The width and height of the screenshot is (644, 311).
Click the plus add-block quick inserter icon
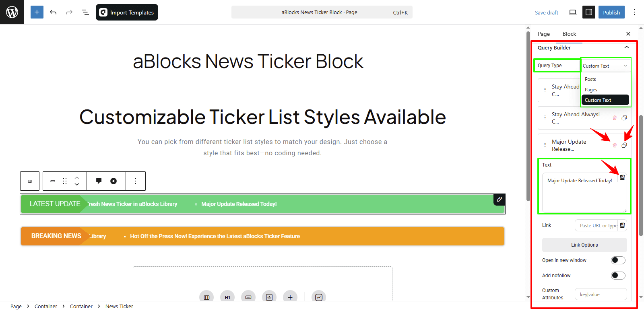point(290,297)
